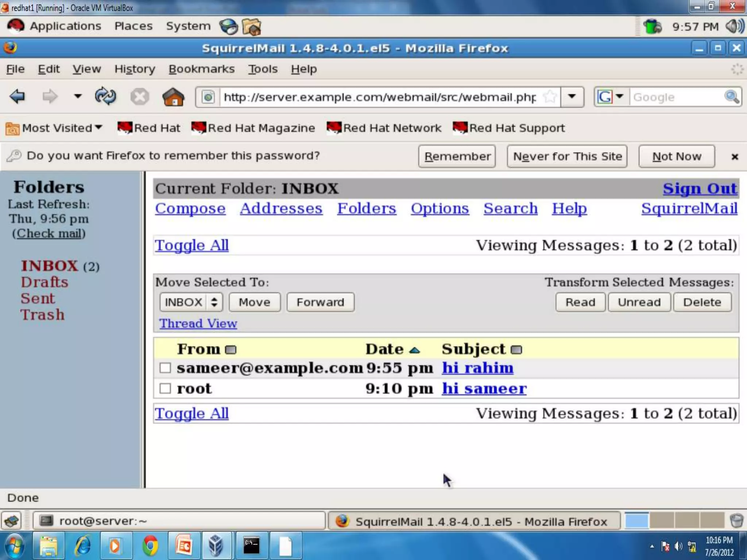Open the INBOX move-to folder dropdown

pyautogui.click(x=191, y=302)
